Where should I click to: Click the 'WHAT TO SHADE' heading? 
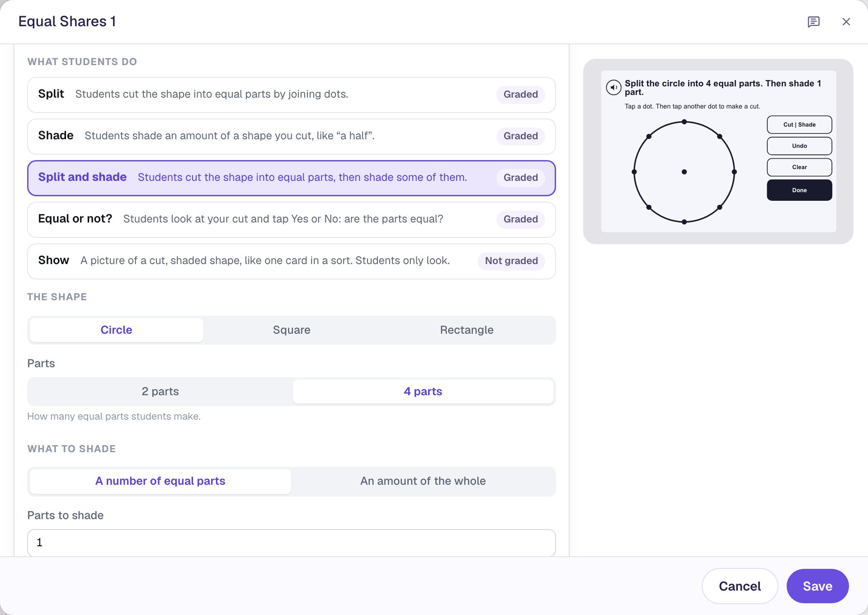point(71,449)
